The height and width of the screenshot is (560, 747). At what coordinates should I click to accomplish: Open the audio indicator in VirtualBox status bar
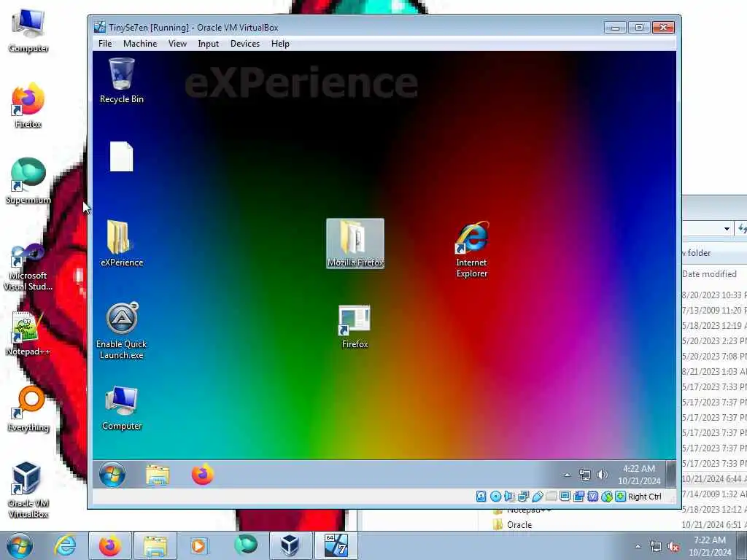509,497
